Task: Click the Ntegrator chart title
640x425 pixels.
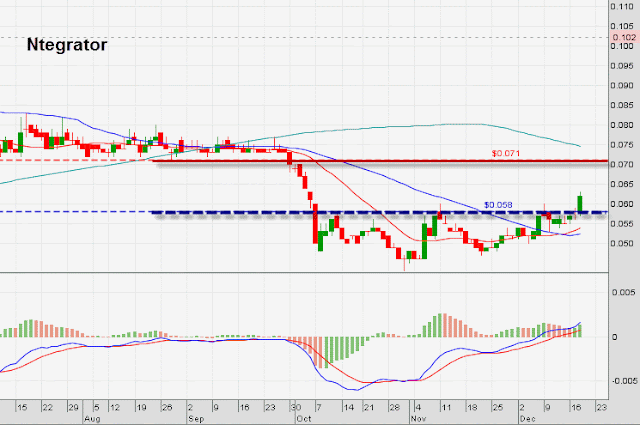Action: 67,45
